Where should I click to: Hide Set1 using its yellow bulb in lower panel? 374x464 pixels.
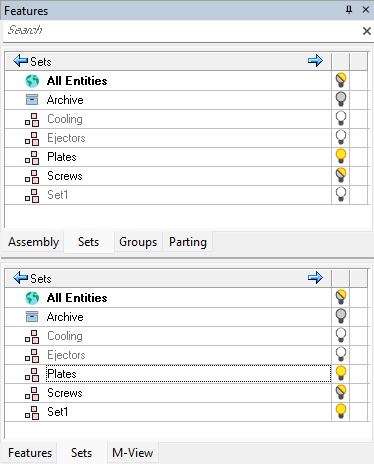pos(341,411)
